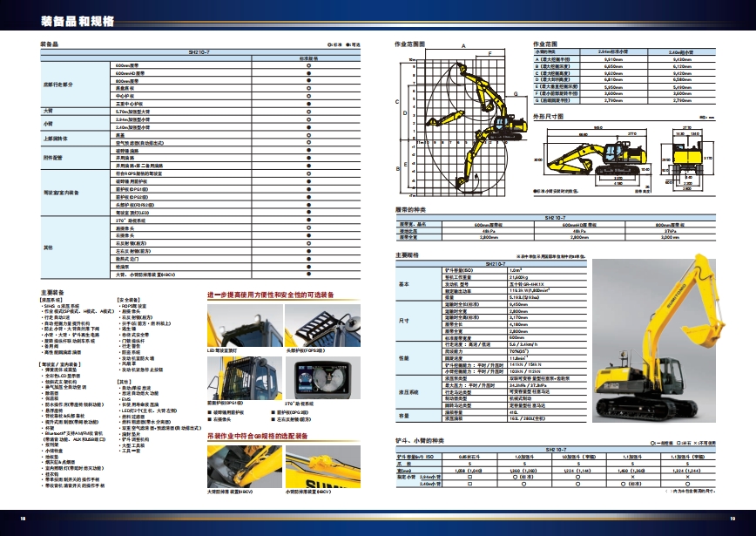Click the 上部回转体 category in equipment table
The image size is (756, 536).
click(x=56, y=139)
